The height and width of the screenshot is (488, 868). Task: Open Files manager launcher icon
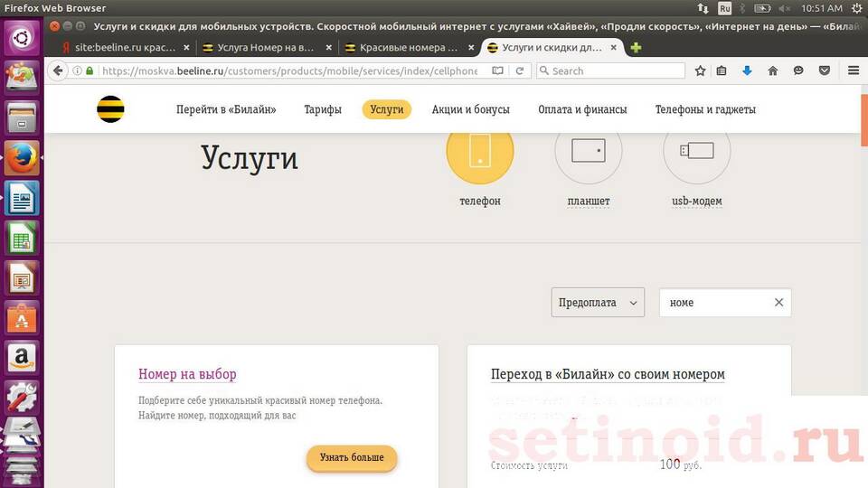pos(22,117)
